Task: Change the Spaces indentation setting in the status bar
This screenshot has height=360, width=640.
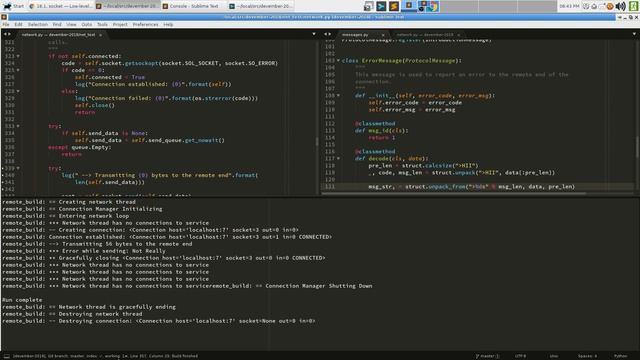Action: [x=587, y=356]
